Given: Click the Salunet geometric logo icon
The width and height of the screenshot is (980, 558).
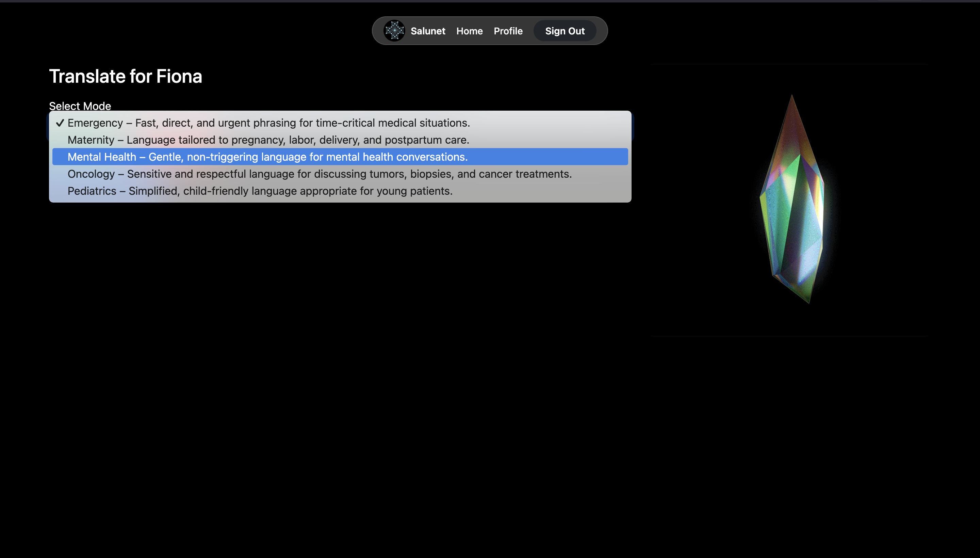Looking at the screenshot, I should 394,31.
